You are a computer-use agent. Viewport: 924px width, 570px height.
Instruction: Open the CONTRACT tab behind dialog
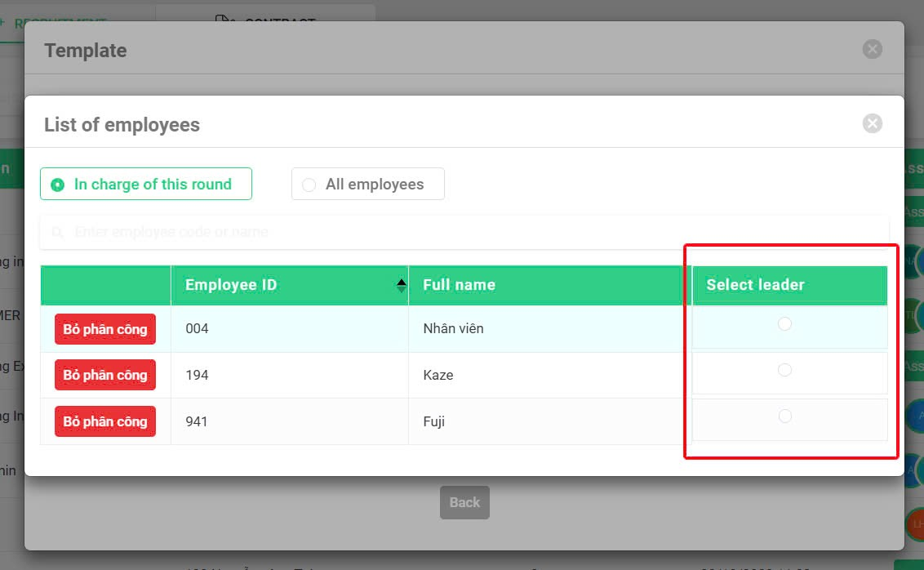pyautogui.click(x=265, y=18)
